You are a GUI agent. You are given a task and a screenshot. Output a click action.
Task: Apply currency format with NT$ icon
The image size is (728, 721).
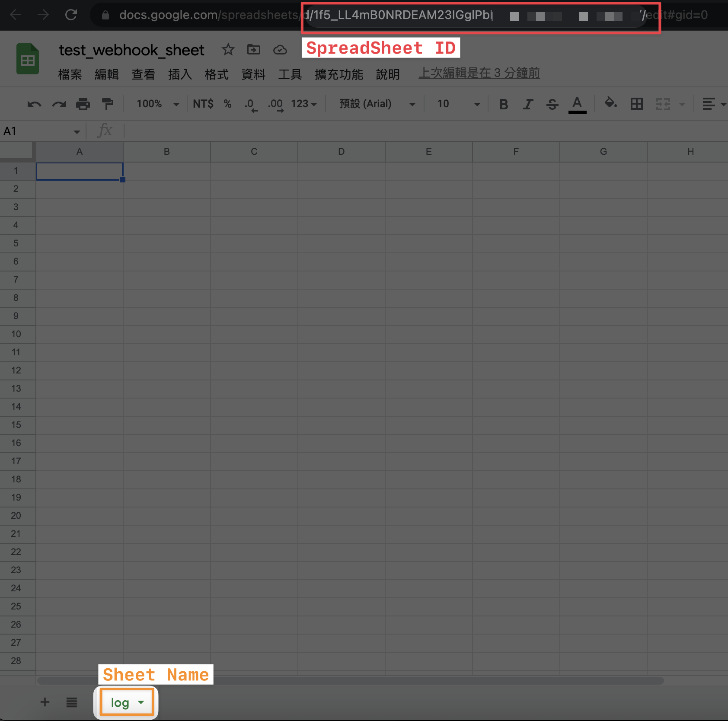coord(203,104)
